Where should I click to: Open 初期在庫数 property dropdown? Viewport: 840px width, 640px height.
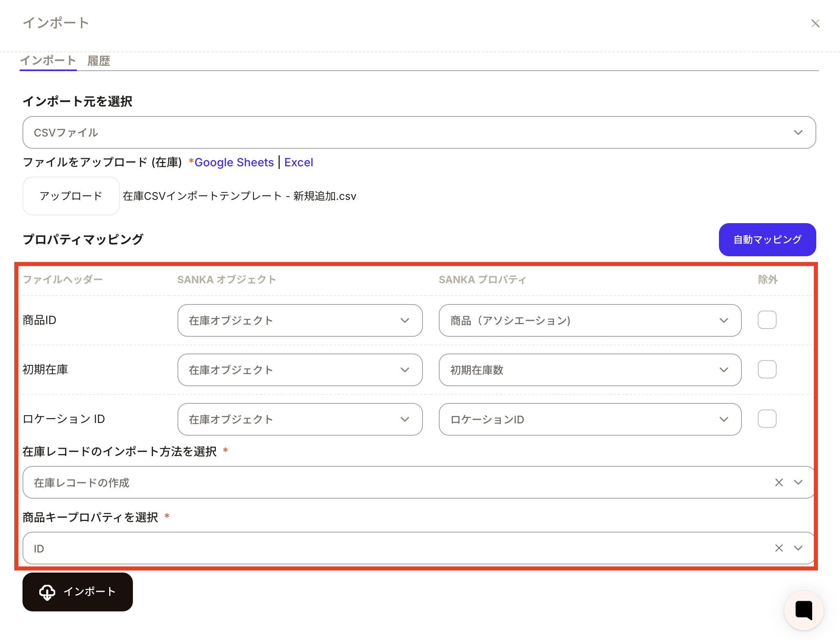pos(590,370)
